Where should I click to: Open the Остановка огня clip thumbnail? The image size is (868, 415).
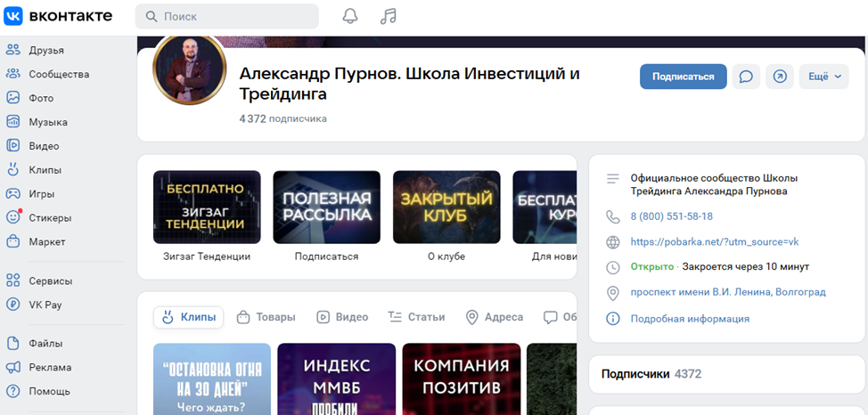click(212, 379)
